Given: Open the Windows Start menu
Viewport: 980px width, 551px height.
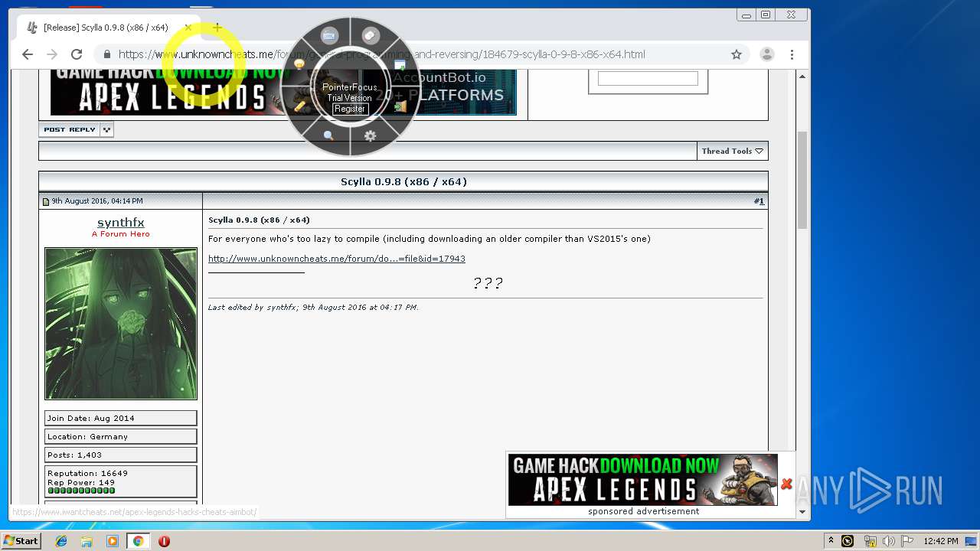Looking at the screenshot, I should 21,541.
